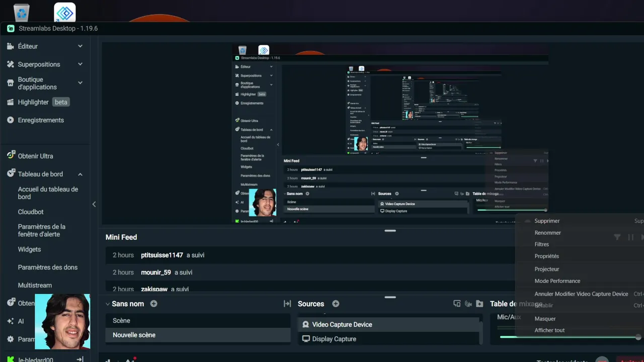Screen dimensions: 644x362
Task: Click the selective recording icon in Sources header
Action: pyautogui.click(x=457, y=304)
